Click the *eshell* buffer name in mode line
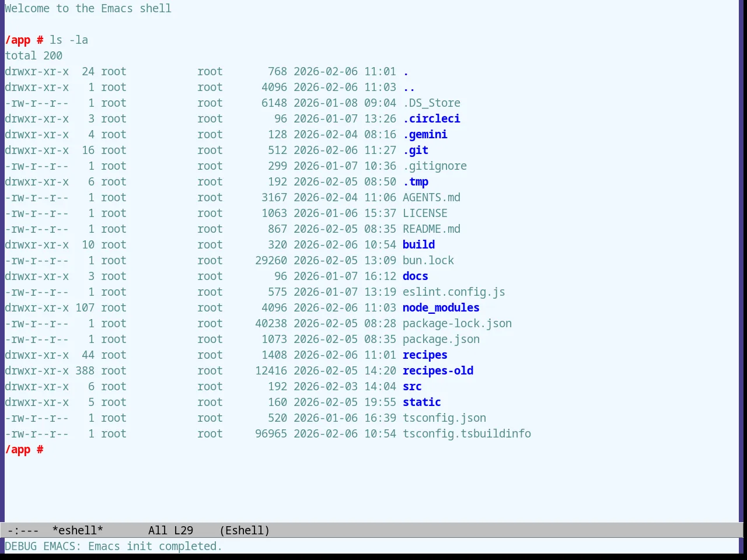This screenshot has height=560, width=747. click(78, 530)
